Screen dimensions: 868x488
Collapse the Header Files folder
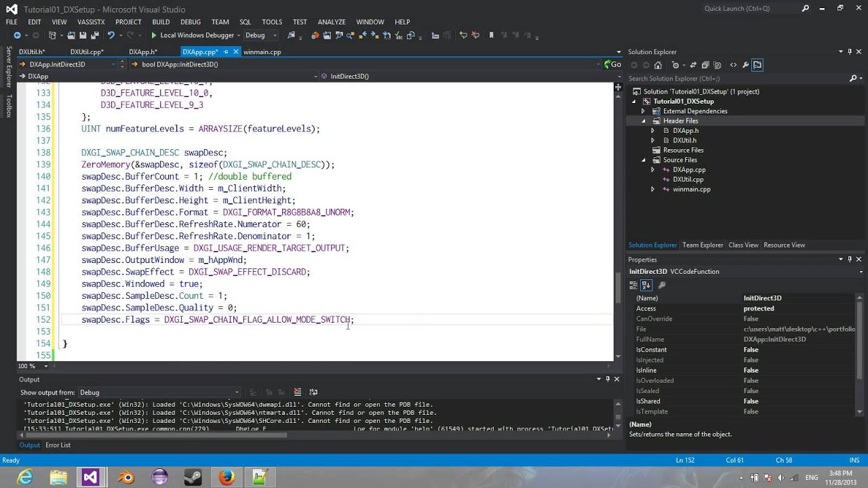[x=643, y=121]
